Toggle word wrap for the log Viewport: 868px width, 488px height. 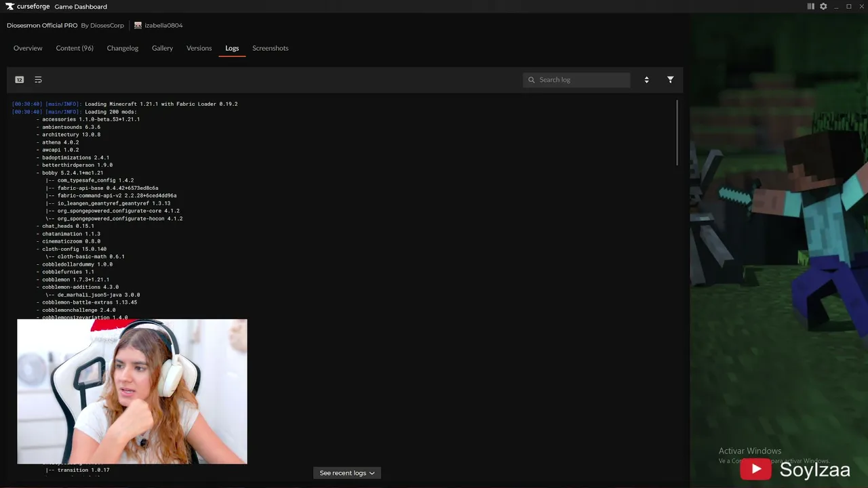point(38,80)
